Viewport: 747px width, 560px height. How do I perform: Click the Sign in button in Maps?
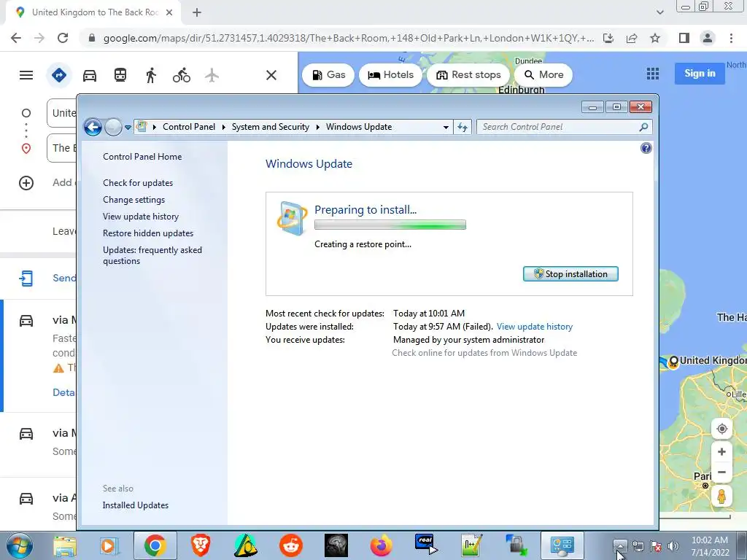700,74
